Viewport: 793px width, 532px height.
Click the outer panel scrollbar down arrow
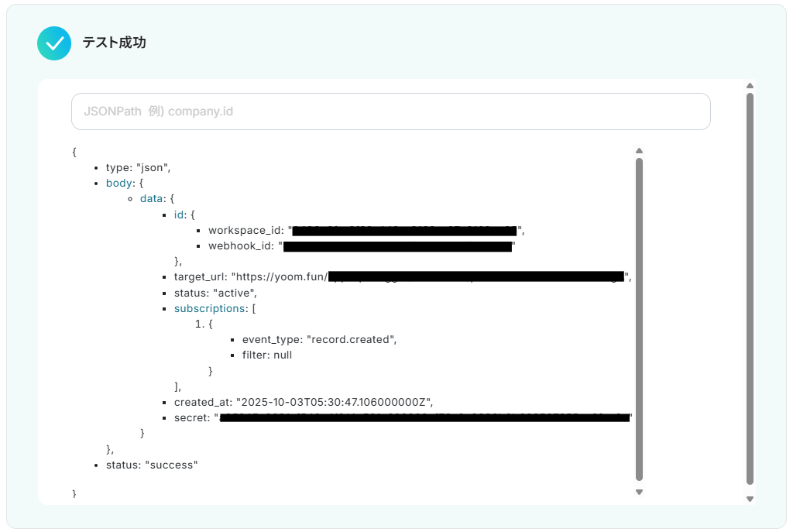coord(750,499)
